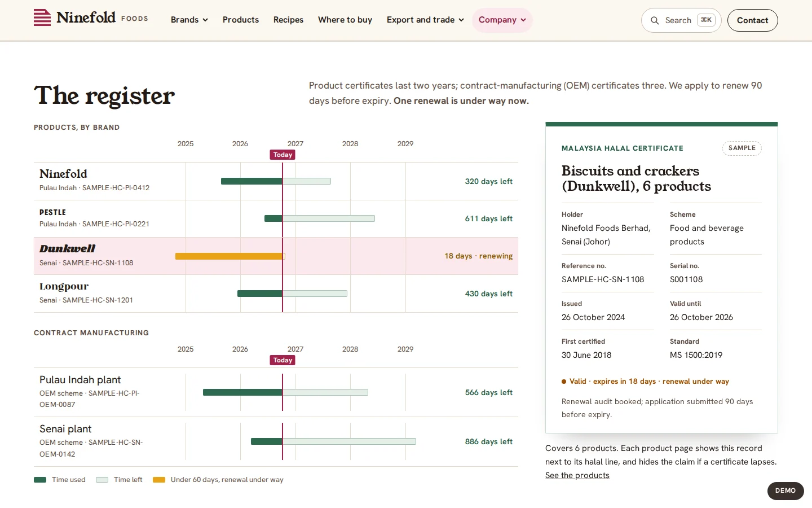812x508 pixels.
Task: Click the certificate reference SAMPLE-HC-SN-1108 value
Action: tap(603, 279)
